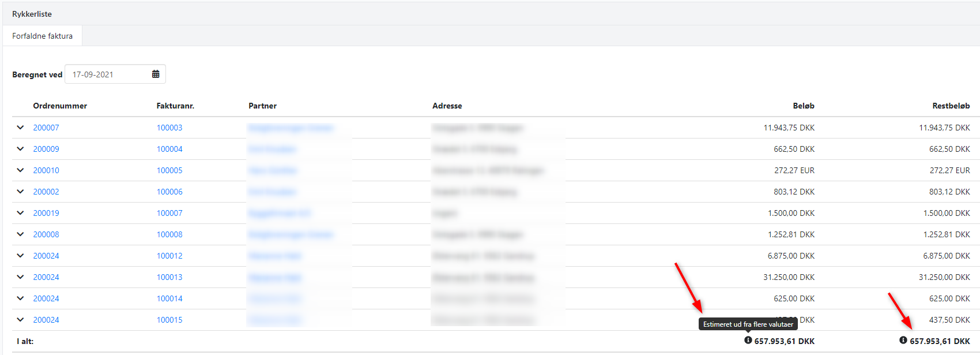Open order number 200007 link
The image size is (980, 355).
pos(46,128)
